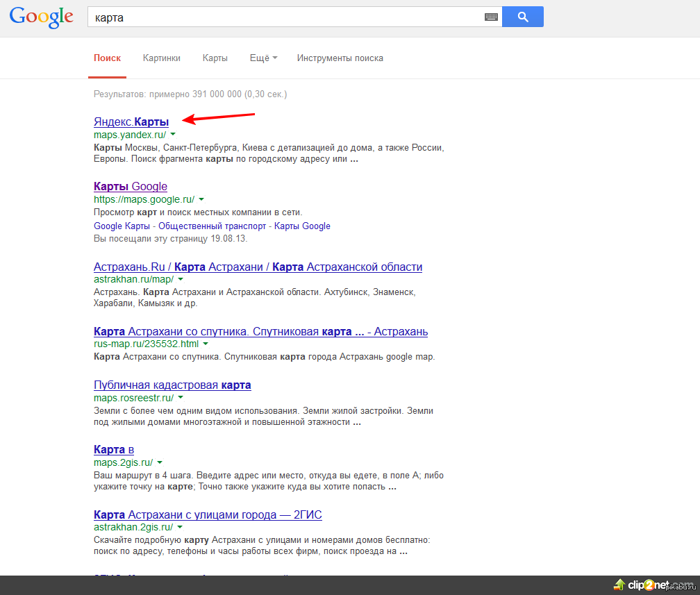Open the on-screen keyboard icon

tap(491, 17)
